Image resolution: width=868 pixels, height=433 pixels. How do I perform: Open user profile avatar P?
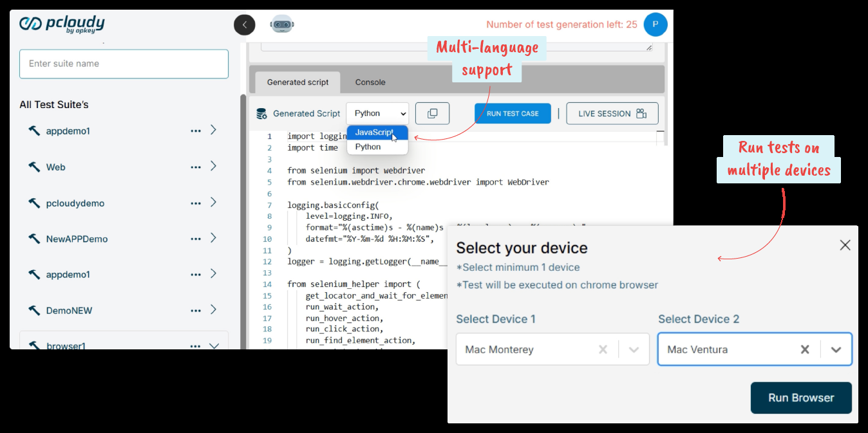coord(655,24)
